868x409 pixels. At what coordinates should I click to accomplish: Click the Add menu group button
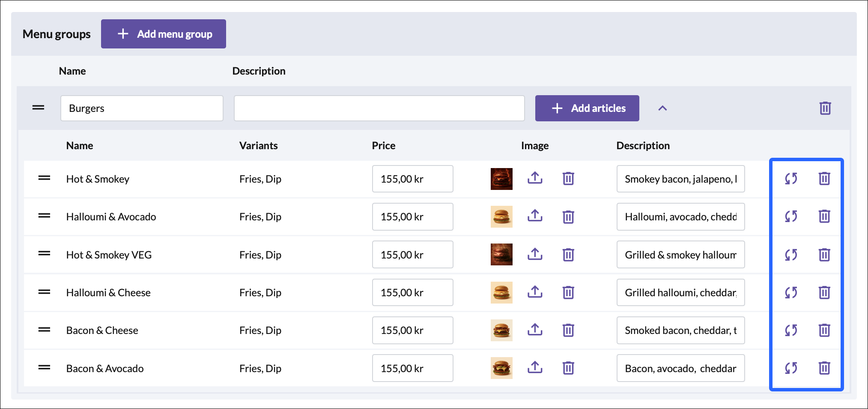point(164,34)
